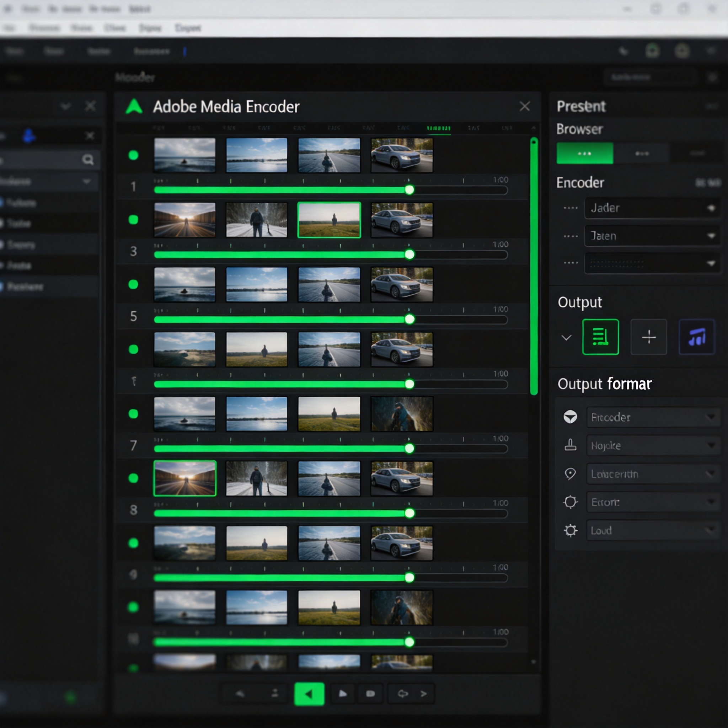This screenshot has height=728, width=728.
Task: Click the progress slider handle in row 3
Action: pyautogui.click(x=409, y=255)
